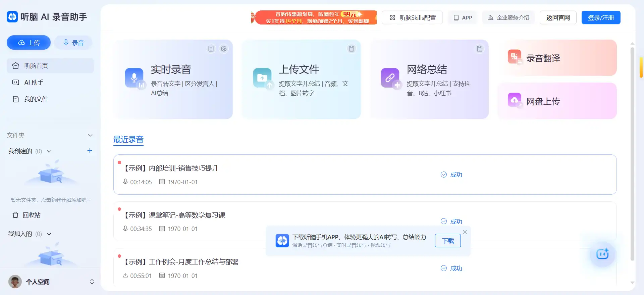Image resolution: width=644 pixels, height=295 pixels.
Task: Open 【示例】工作例会-月度工作总结与部署 recording
Action: click(x=365, y=268)
